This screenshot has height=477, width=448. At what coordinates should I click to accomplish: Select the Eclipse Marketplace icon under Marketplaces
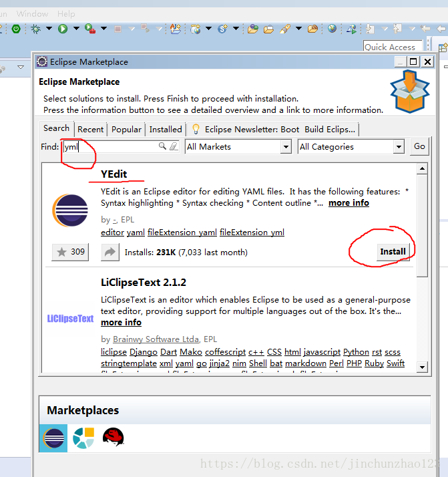click(53, 438)
